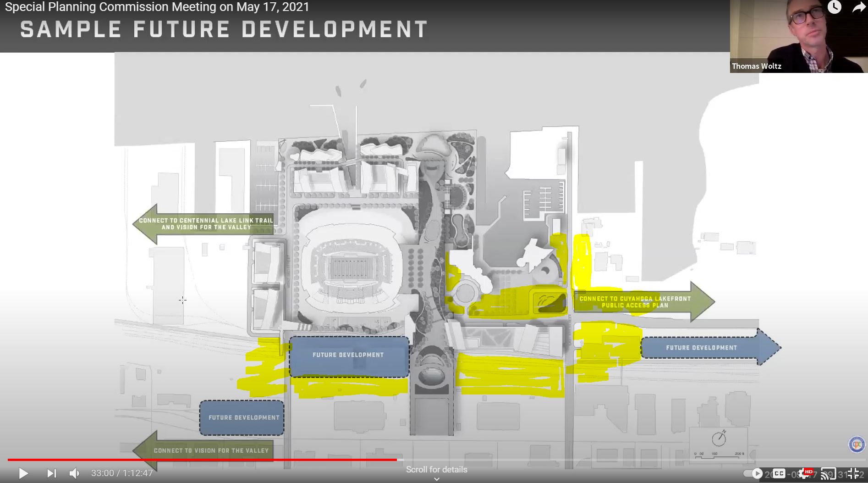Exit full screen mode
Screen dimensions: 868x483
tap(853, 473)
